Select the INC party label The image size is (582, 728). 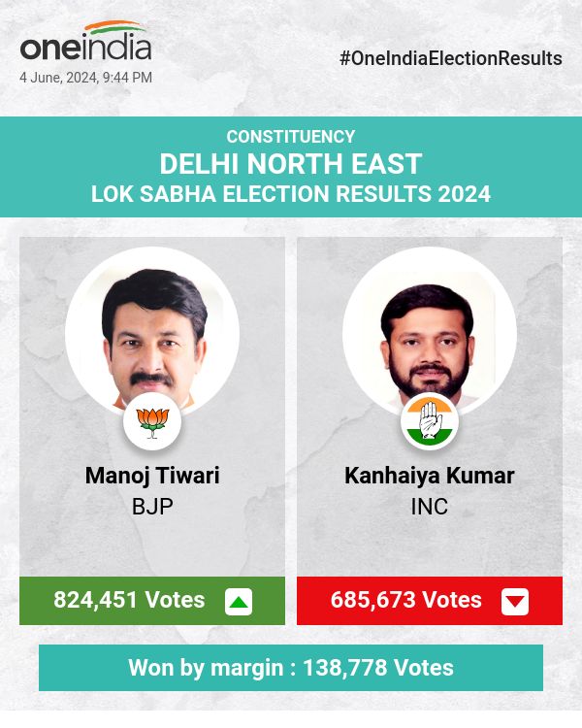tap(430, 506)
